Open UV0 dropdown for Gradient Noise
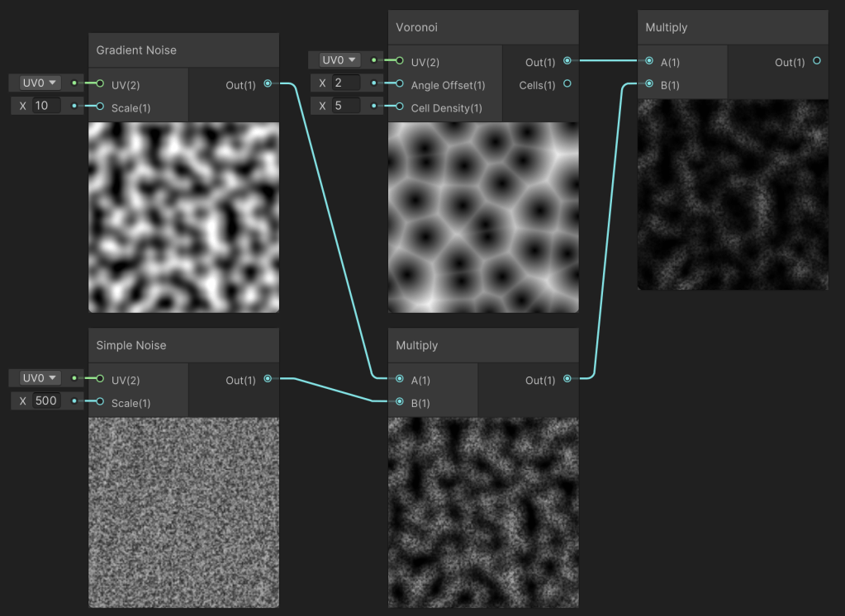845x616 pixels. click(38, 83)
